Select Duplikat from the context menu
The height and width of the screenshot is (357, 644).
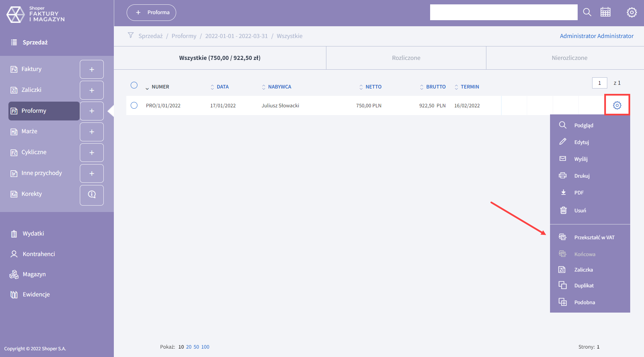point(584,286)
